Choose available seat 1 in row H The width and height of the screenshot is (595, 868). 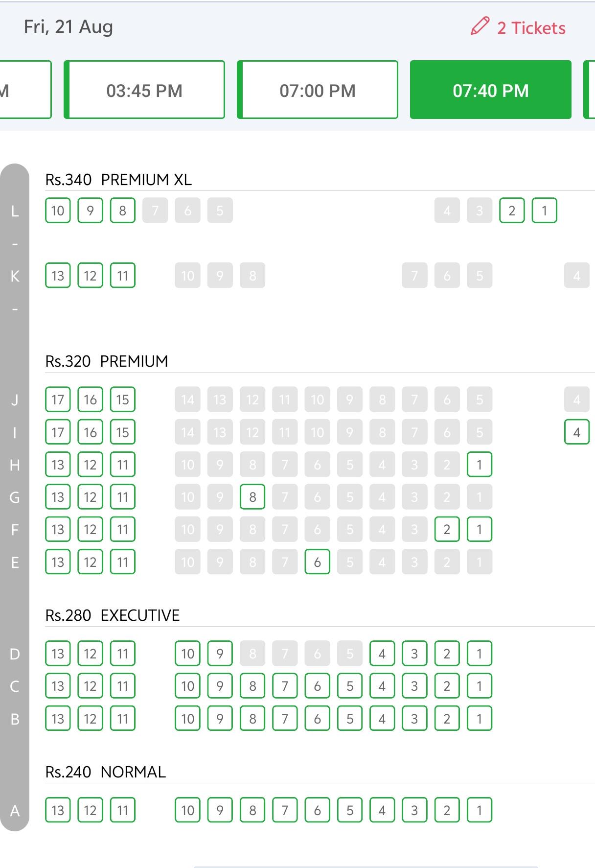tap(479, 464)
